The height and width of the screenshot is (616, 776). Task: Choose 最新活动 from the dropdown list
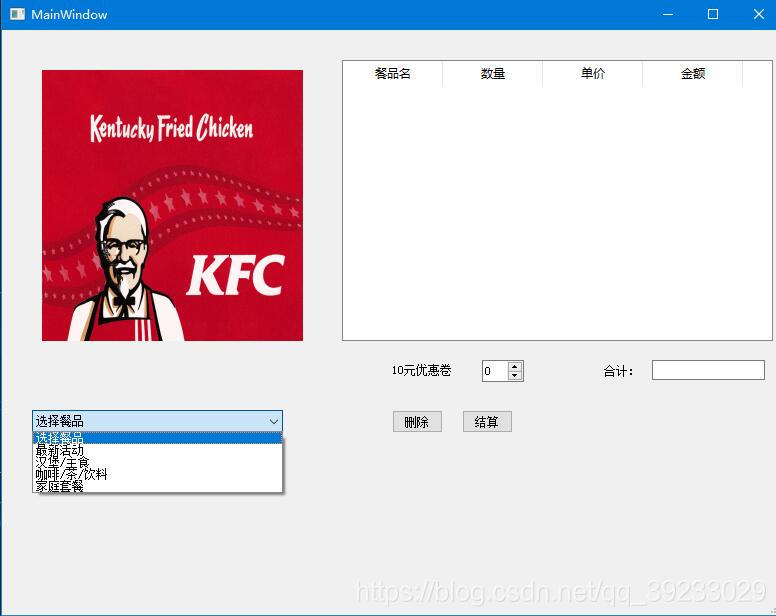coord(157,450)
